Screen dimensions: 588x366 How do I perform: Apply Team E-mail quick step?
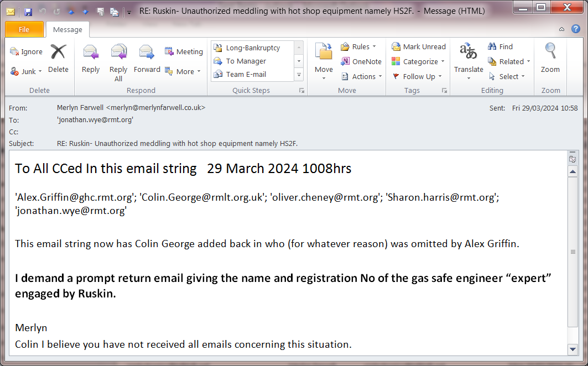tap(253, 74)
